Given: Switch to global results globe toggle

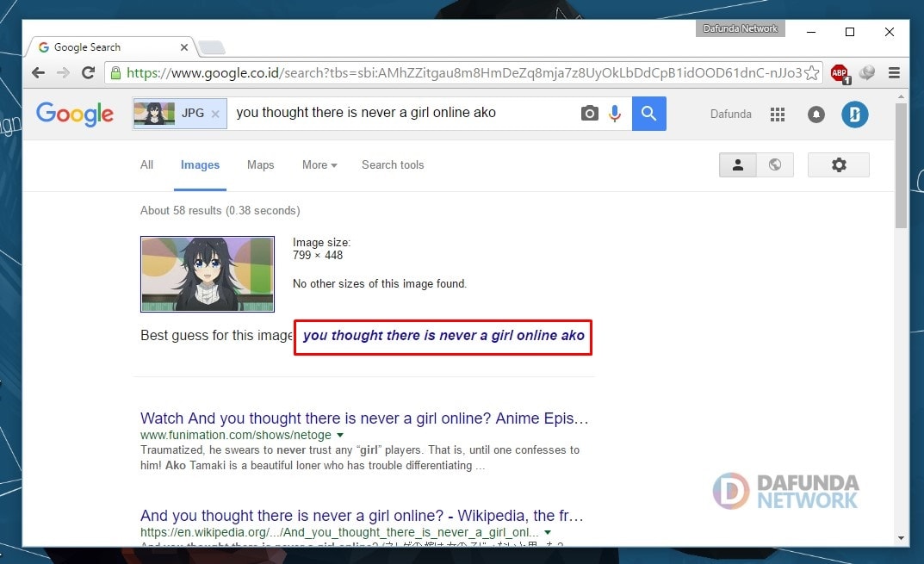Looking at the screenshot, I should (x=775, y=165).
